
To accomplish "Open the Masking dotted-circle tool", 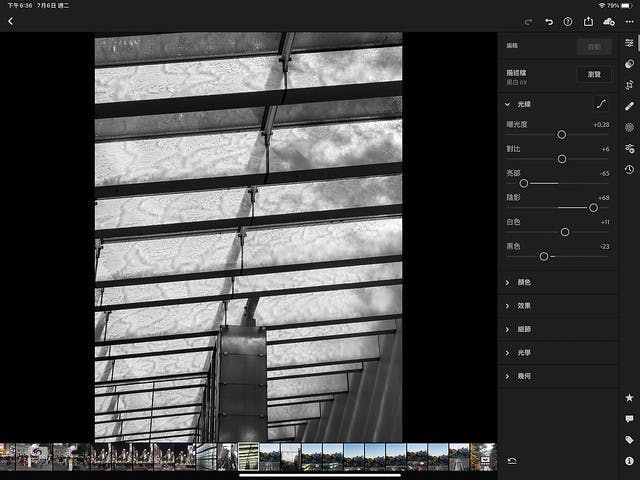I will [629, 127].
